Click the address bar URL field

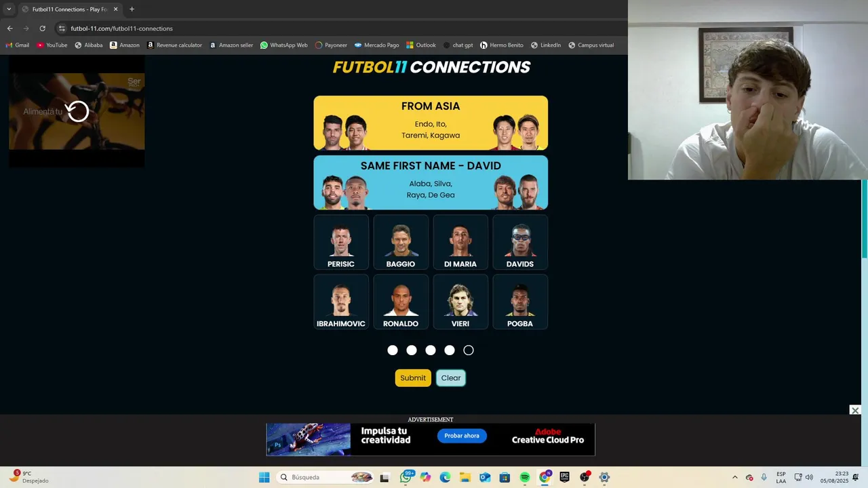[x=339, y=28]
